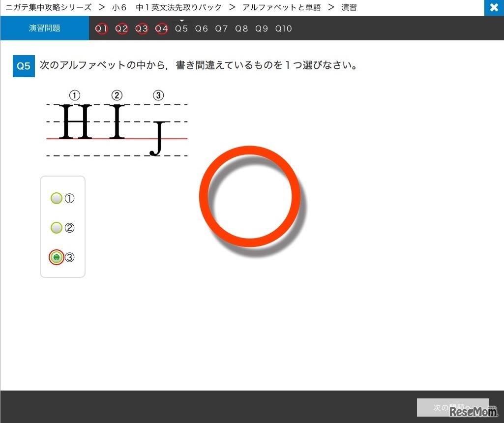Open question Q2 marked as incorrect

pos(121,29)
